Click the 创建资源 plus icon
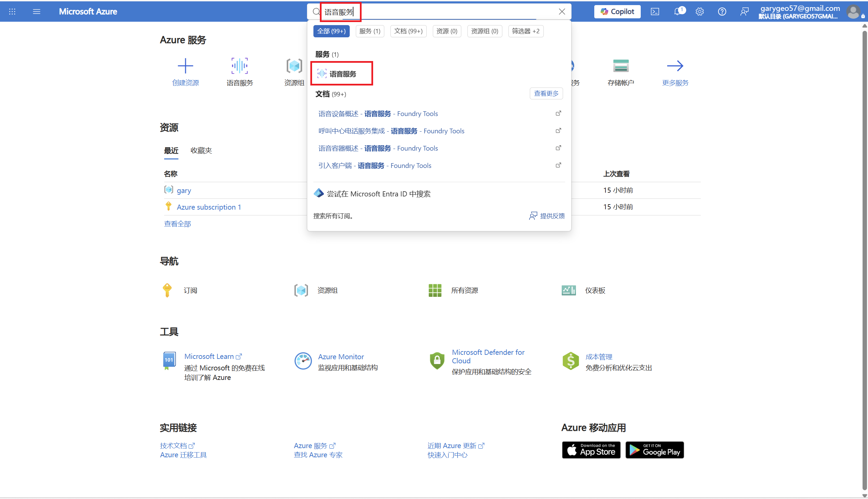 [186, 66]
